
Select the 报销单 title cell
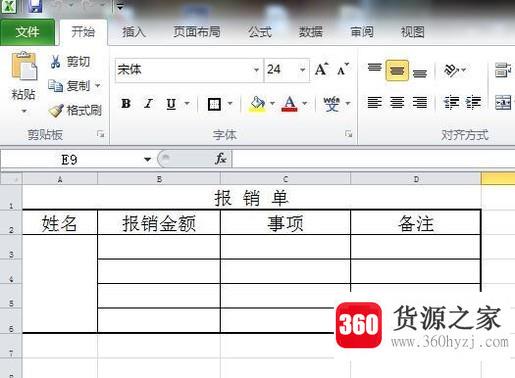(x=252, y=197)
